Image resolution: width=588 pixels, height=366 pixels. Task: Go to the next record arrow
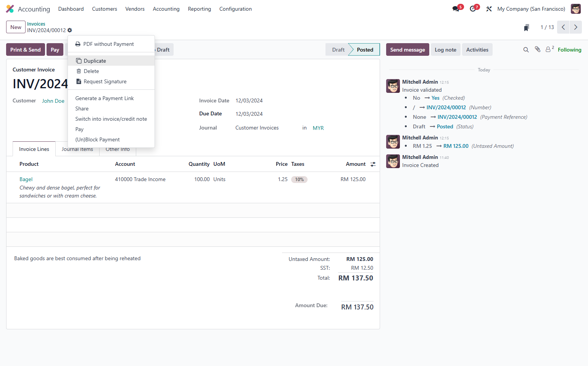pyautogui.click(x=576, y=27)
